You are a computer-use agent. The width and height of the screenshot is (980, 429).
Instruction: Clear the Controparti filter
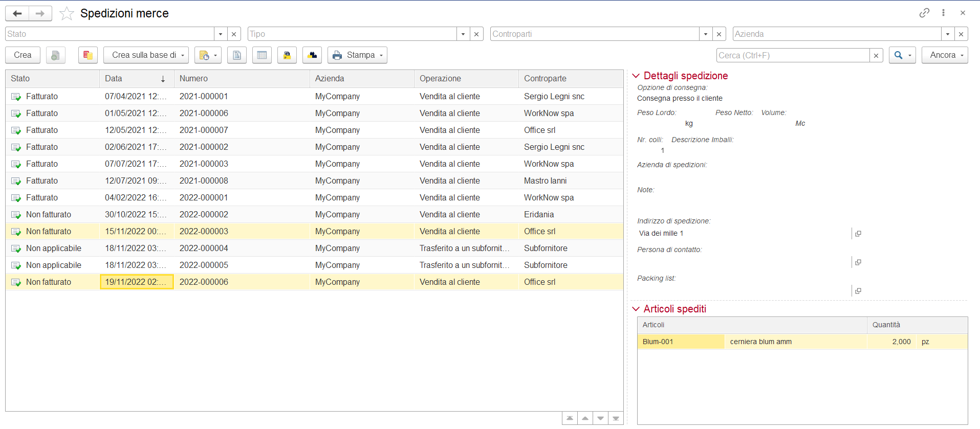[719, 34]
